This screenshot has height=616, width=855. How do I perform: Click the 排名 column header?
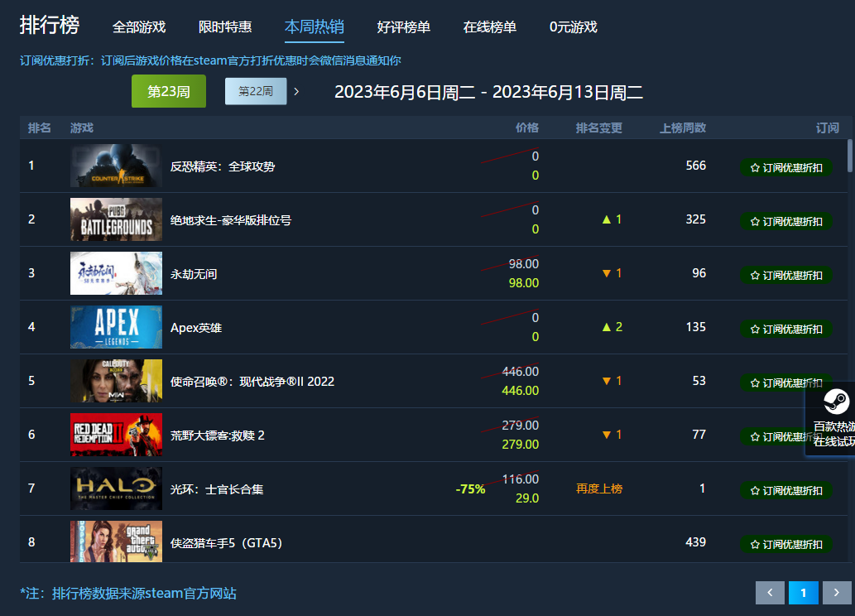pos(39,128)
